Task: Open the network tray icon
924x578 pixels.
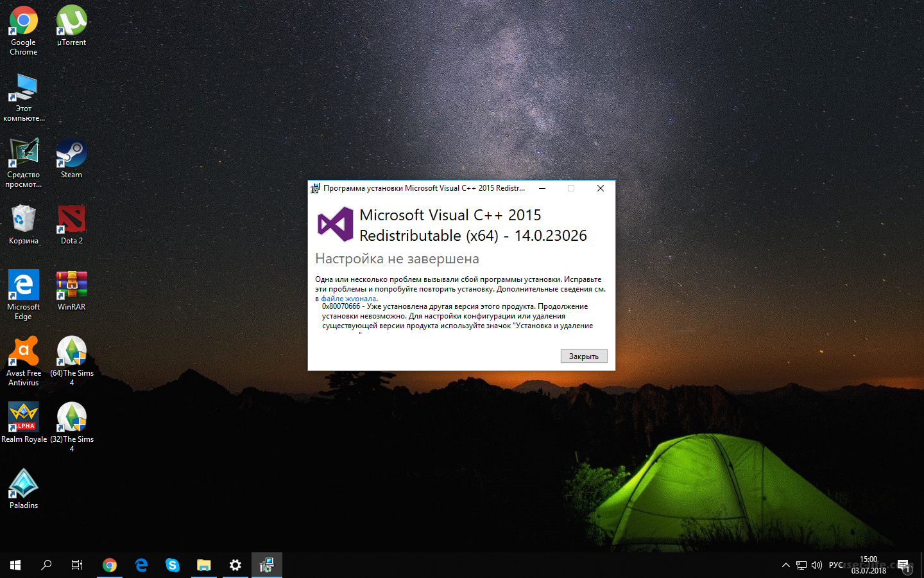Action: (x=801, y=565)
